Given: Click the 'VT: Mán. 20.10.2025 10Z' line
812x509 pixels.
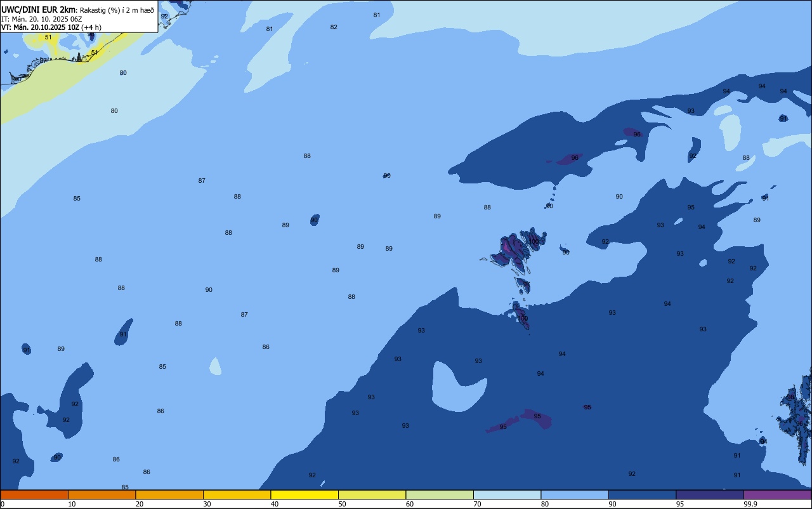Looking at the screenshot, I should (41, 27).
